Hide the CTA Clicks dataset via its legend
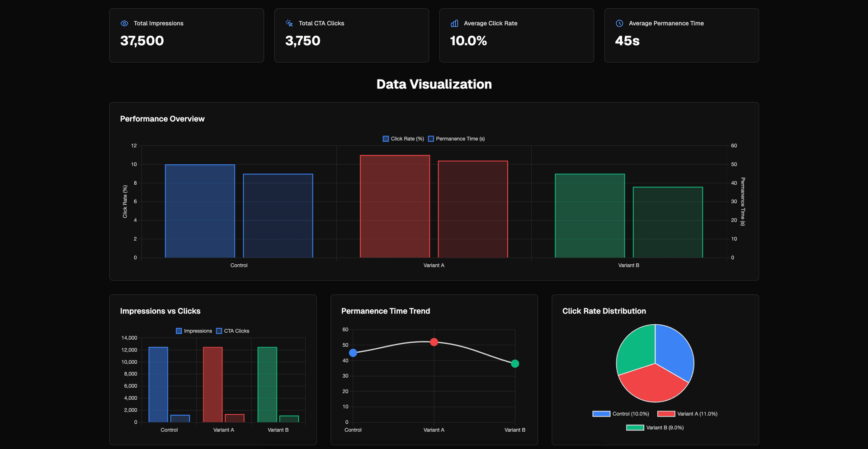868x449 pixels. point(233,331)
